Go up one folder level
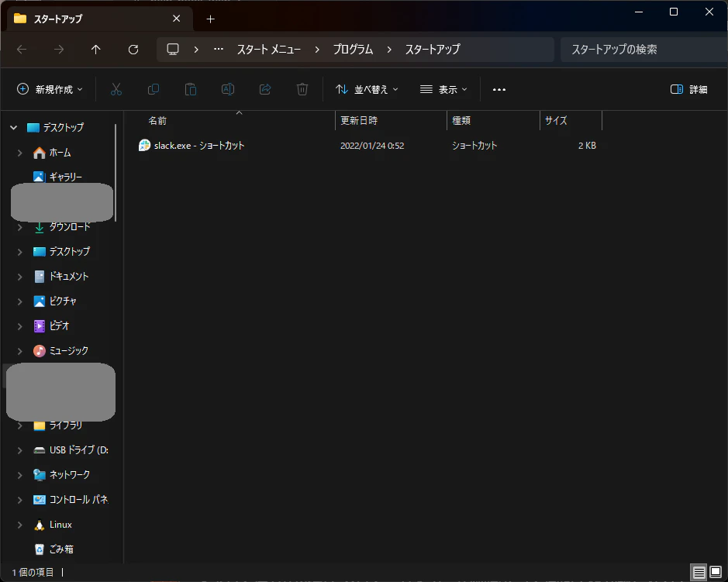Screen dimensions: 728x582 tap(96, 49)
